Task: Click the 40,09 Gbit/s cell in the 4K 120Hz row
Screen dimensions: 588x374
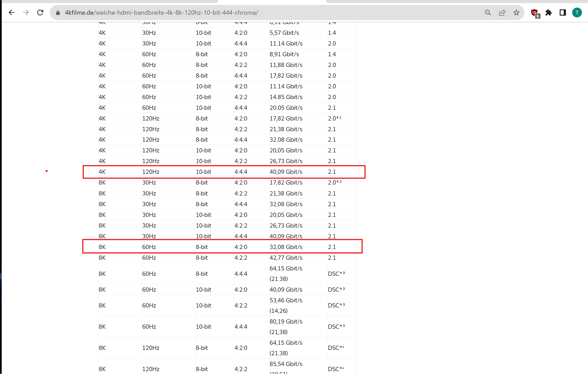Action: 286,172
